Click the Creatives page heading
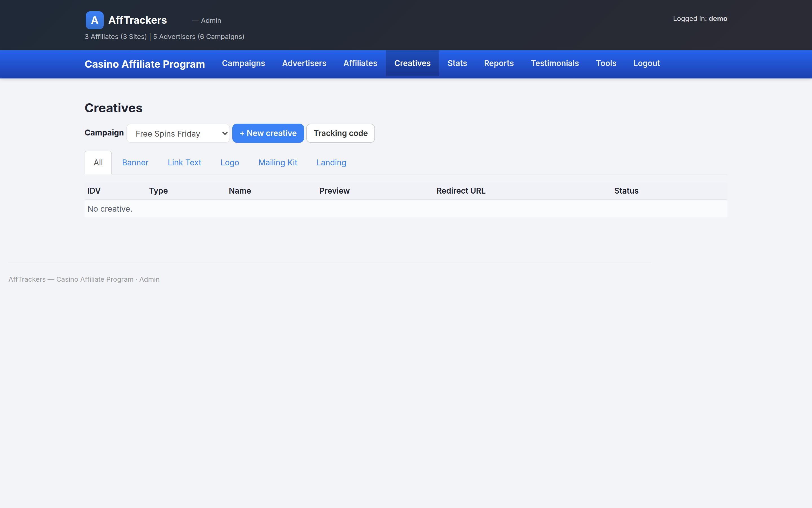The width and height of the screenshot is (812, 508). [x=113, y=108]
